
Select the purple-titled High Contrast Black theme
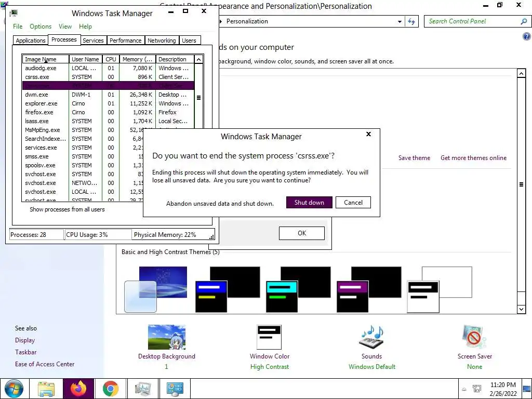(x=369, y=289)
